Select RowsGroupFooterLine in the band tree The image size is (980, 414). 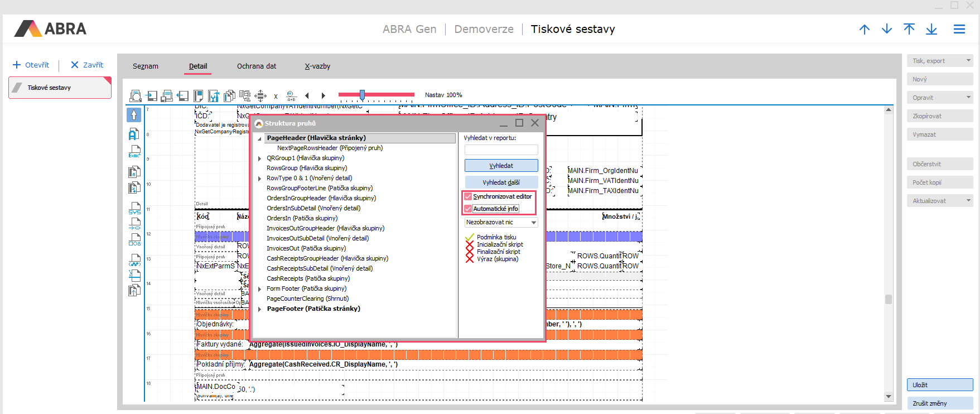pos(320,189)
